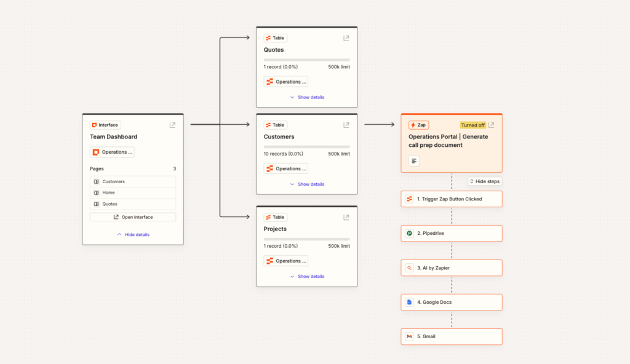Select the Table icon on the Quotes card
The image size is (630, 364).
[x=269, y=38]
